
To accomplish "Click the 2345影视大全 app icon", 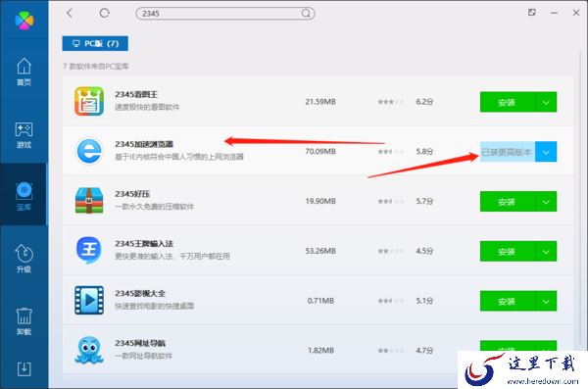I will click(89, 300).
